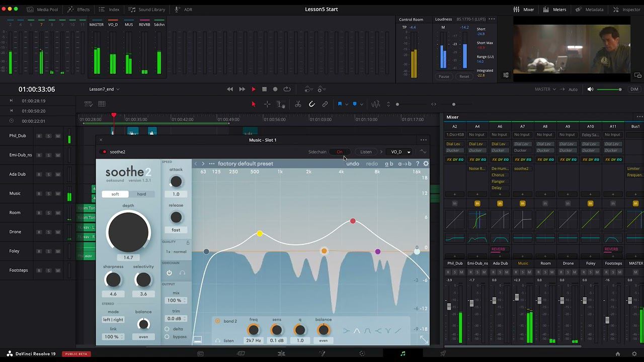
Task: Switch soothe2 to hard mode
Action: click(141, 194)
